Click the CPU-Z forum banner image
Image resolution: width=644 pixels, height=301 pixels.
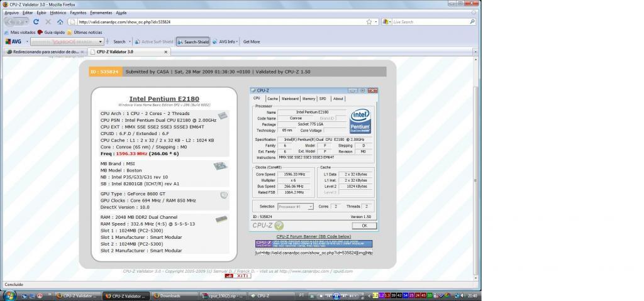coord(314,244)
